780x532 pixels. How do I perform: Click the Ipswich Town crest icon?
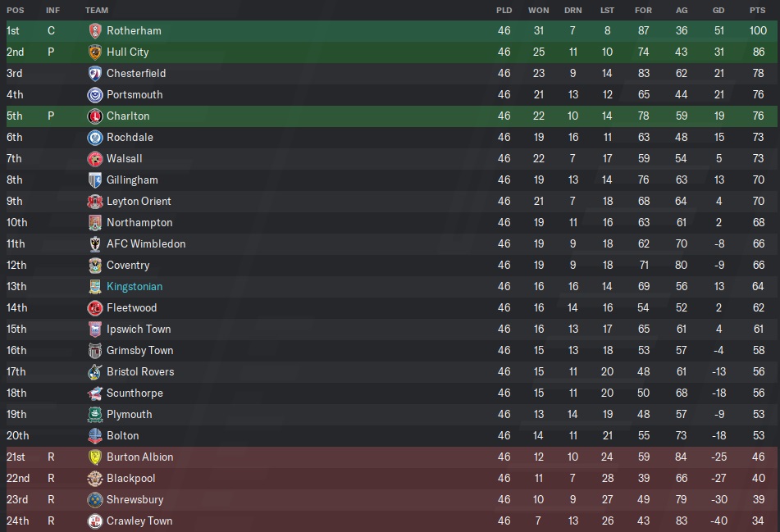(94, 329)
